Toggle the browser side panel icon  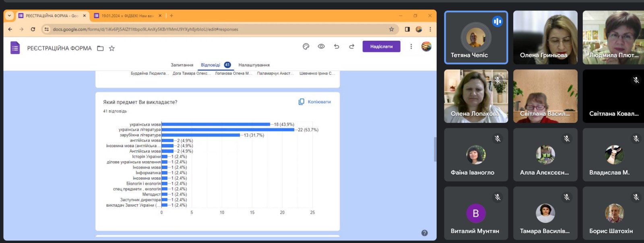[x=407, y=29]
